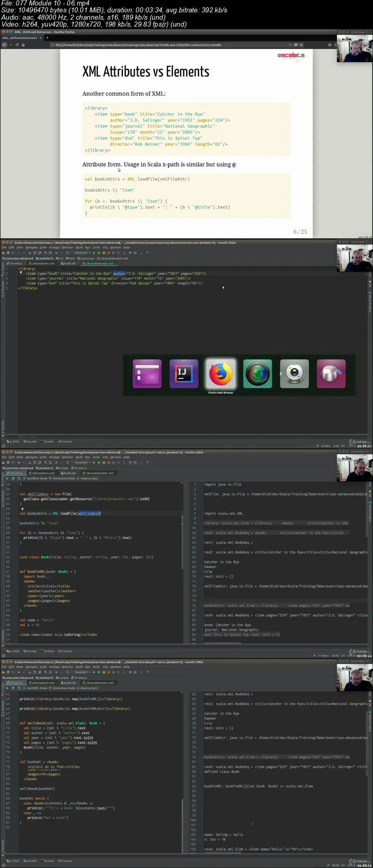Open Refactor menu in LibraryItemsAttr.xml IntelliJ window
373x868 pixels.
coord(67,247)
